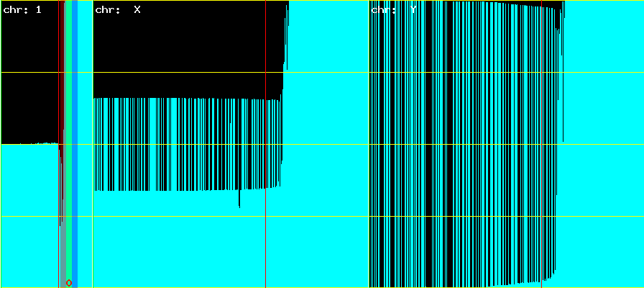Click the black region under the chr 1 label
Image resolution: width=644 pixels, height=288 pixels.
tap(29, 86)
